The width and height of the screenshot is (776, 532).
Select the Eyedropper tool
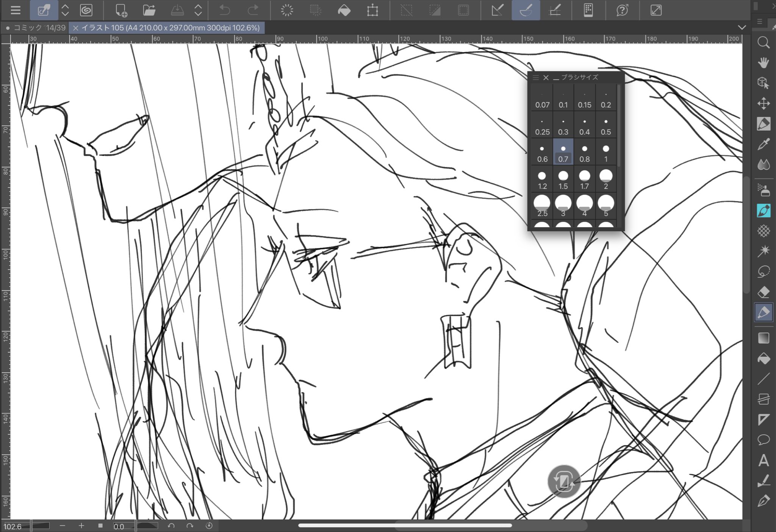tap(763, 144)
